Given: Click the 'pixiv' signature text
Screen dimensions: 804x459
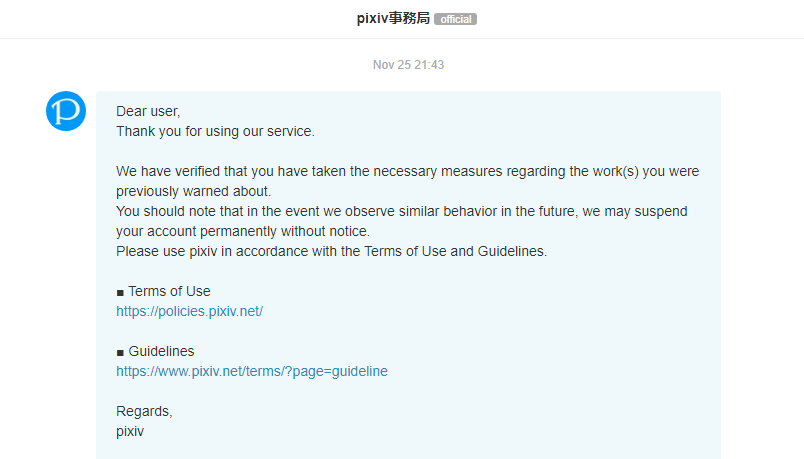Looking at the screenshot, I should pos(130,431).
